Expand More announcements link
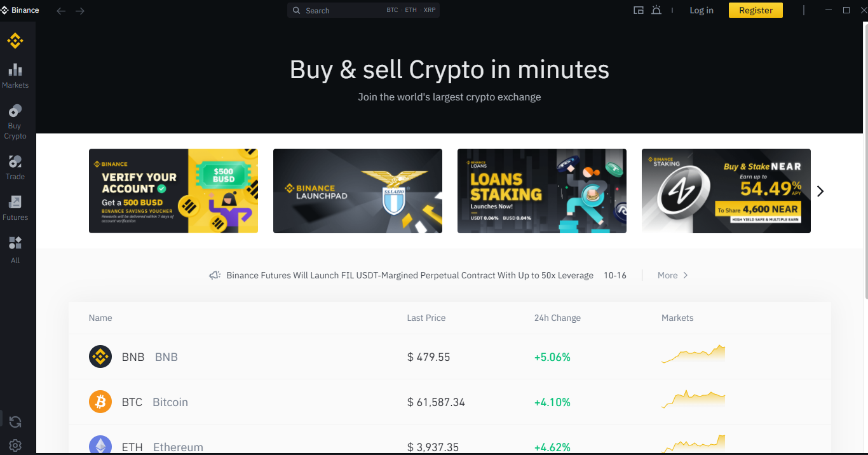The image size is (868, 455). [673, 275]
